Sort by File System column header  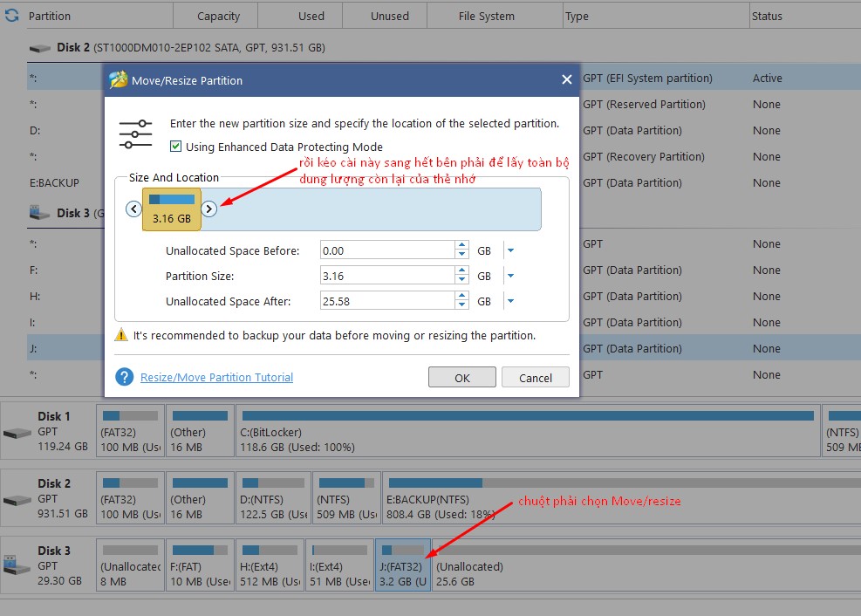point(486,16)
